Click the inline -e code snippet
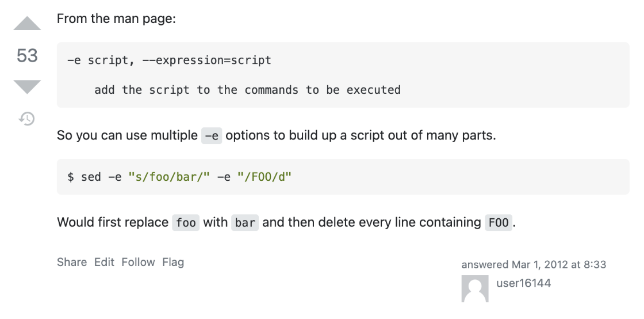The width and height of the screenshot is (644, 319). pos(212,136)
